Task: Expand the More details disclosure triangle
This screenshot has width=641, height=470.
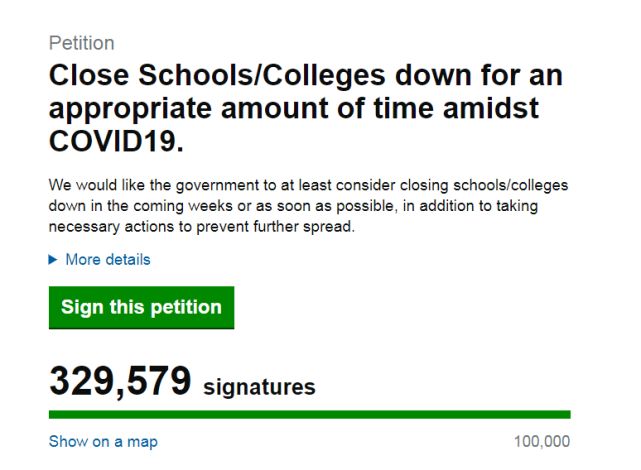Action: point(53,260)
